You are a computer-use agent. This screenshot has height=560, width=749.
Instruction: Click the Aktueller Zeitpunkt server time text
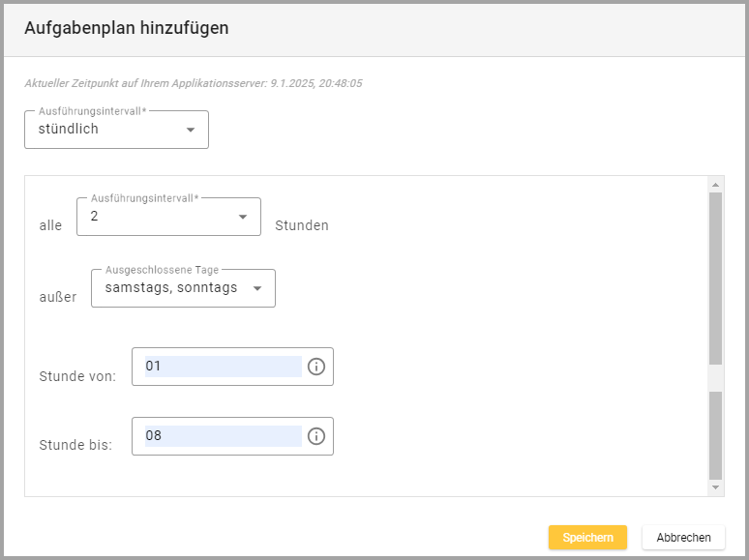(194, 84)
